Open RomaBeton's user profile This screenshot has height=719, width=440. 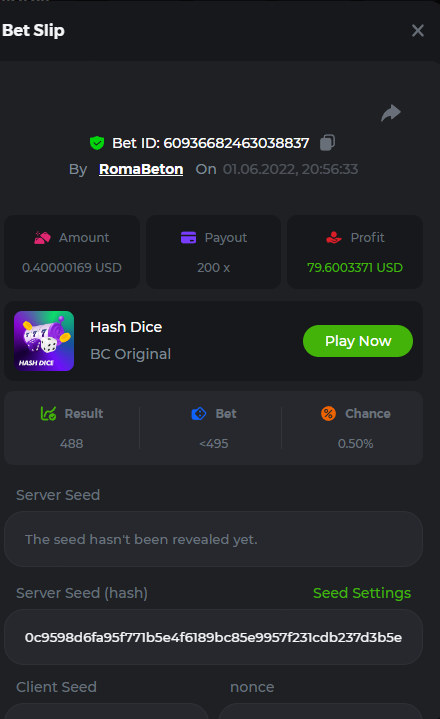[141, 169]
